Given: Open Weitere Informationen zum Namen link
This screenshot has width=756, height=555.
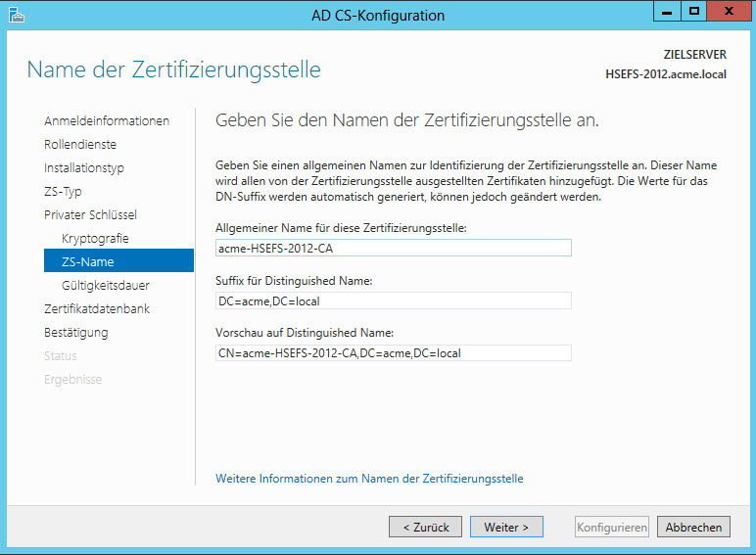Looking at the screenshot, I should 369,479.
